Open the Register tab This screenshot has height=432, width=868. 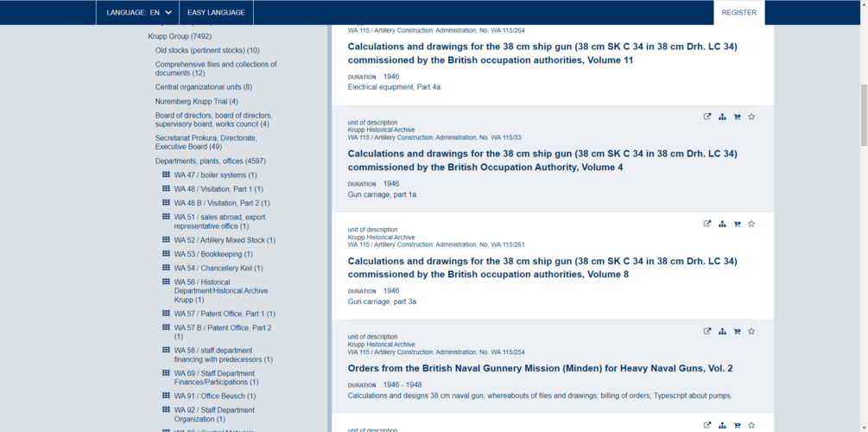(739, 12)
